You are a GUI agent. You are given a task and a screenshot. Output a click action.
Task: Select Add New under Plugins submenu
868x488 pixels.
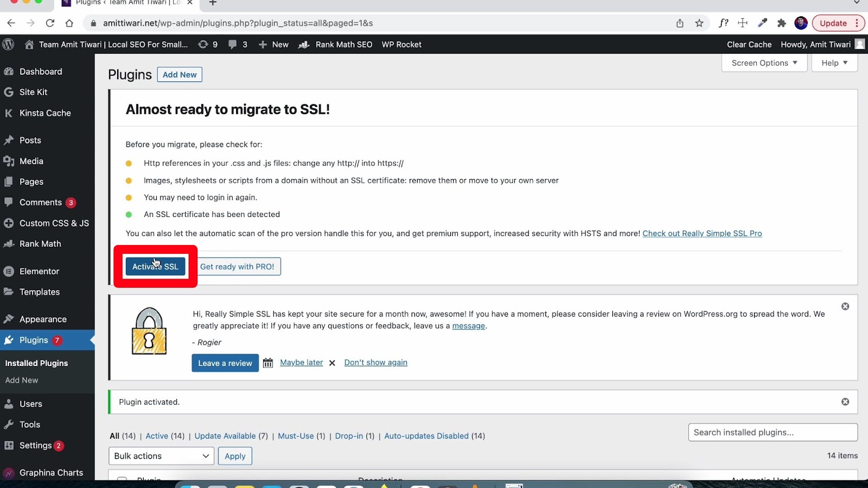[x=22, y=380]
